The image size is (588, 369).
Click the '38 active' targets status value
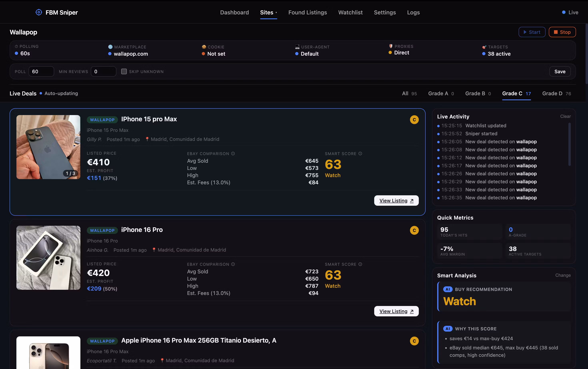499,54
